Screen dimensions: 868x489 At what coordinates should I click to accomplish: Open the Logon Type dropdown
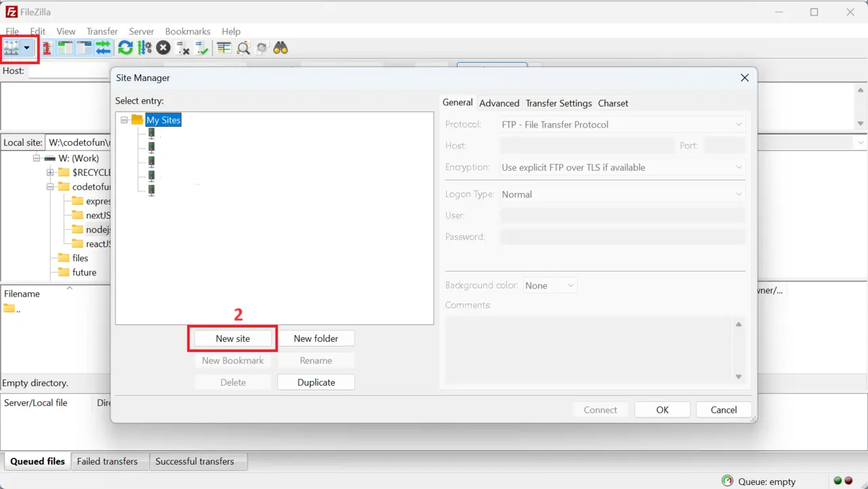click(622, 195)
